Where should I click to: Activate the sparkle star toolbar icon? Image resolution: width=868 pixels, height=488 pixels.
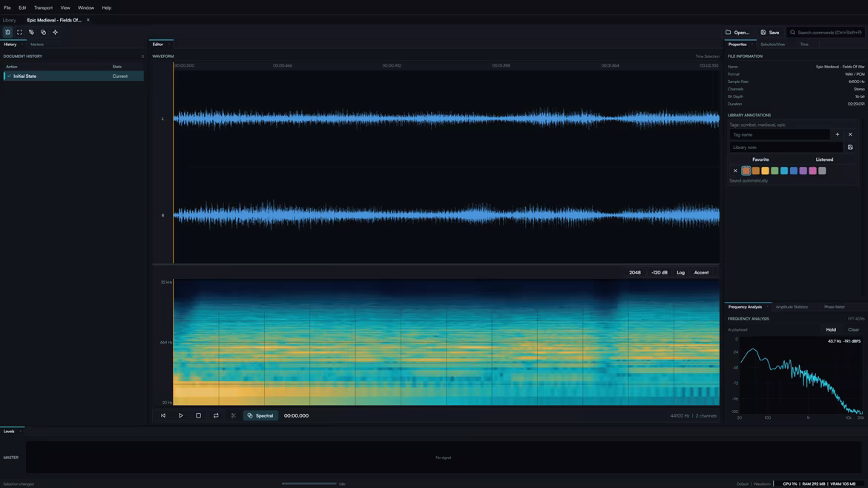point(56,32)
